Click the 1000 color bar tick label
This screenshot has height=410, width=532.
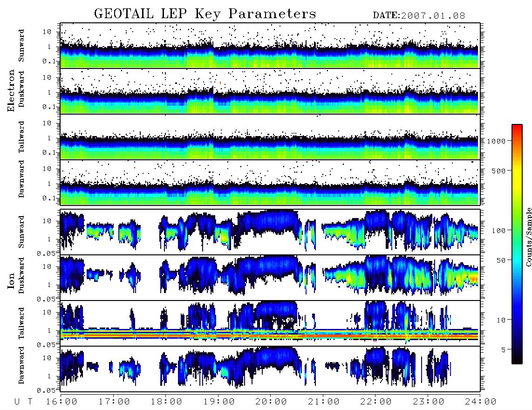[497, 141]
